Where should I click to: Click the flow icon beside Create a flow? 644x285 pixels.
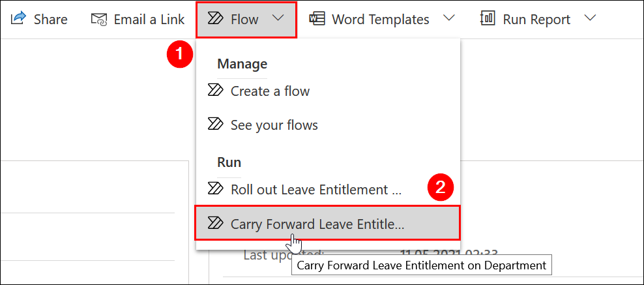click(215, 91)
